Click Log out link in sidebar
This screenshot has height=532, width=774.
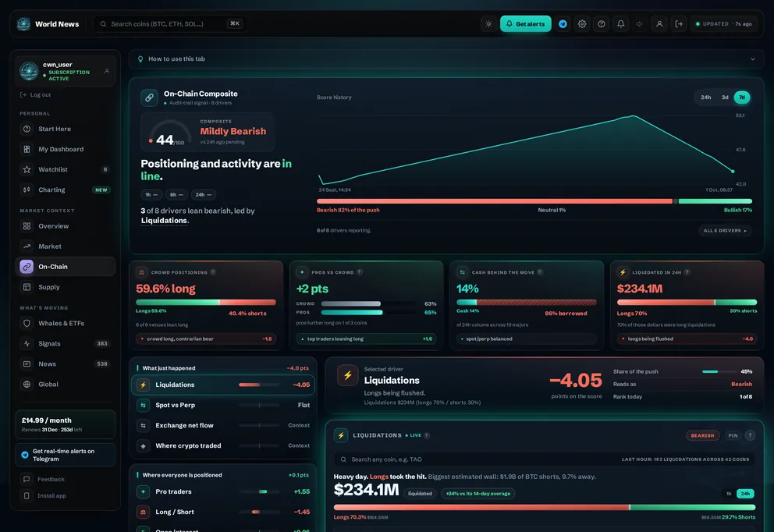[x=36, y=94]
